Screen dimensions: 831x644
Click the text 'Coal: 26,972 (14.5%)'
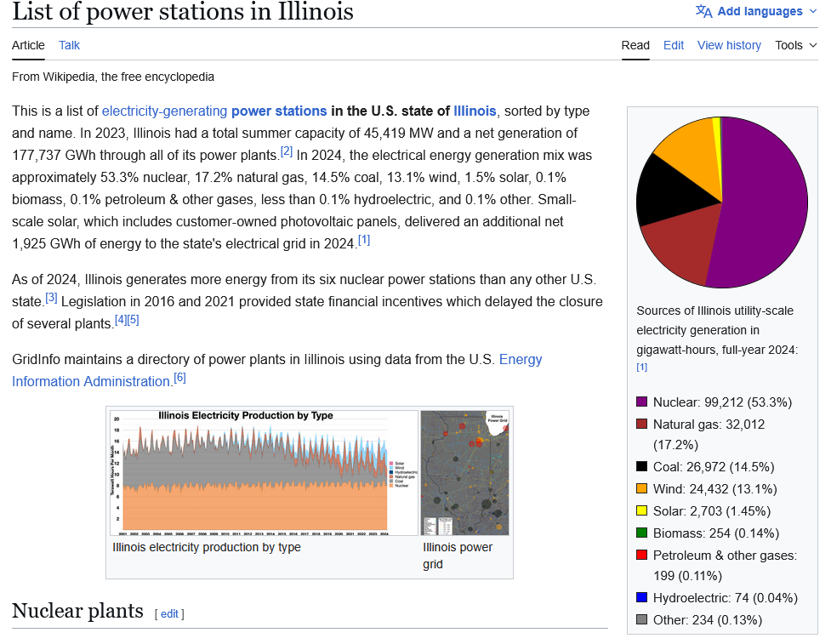pyautogui.click(x=714, y=467)
